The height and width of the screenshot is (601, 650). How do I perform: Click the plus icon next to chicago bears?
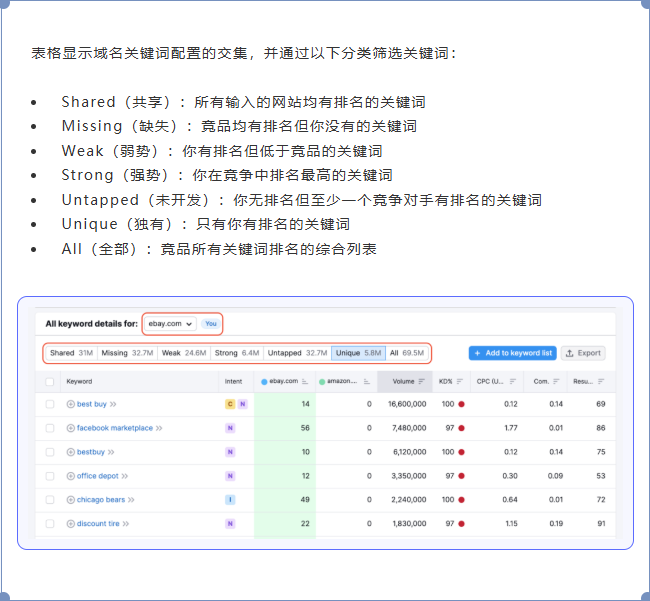[x=71, y=500]
